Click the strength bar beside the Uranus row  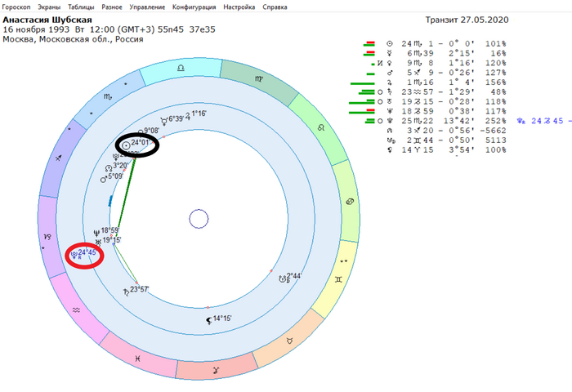tap(361, 102)
